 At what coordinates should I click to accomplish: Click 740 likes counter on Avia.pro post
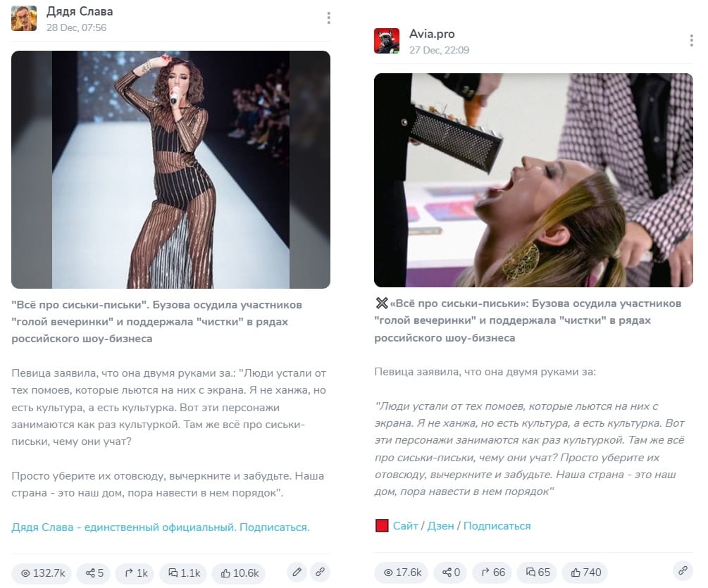pos(585,573)
